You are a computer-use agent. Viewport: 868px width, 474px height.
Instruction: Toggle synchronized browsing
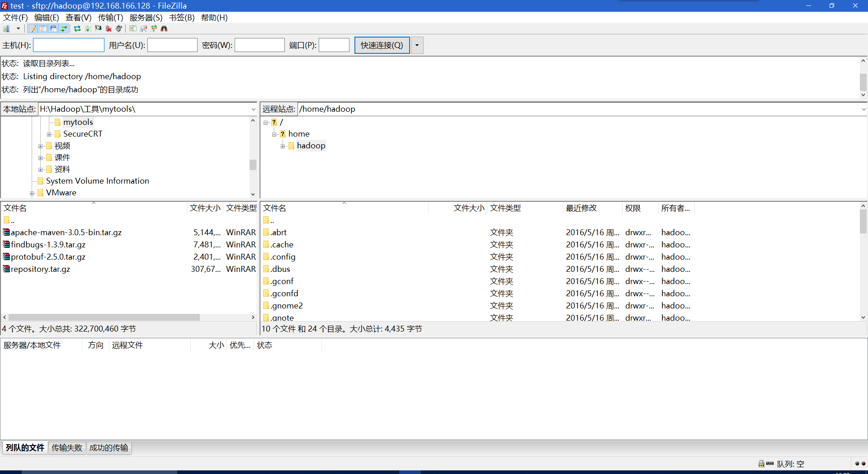point(154,28)
